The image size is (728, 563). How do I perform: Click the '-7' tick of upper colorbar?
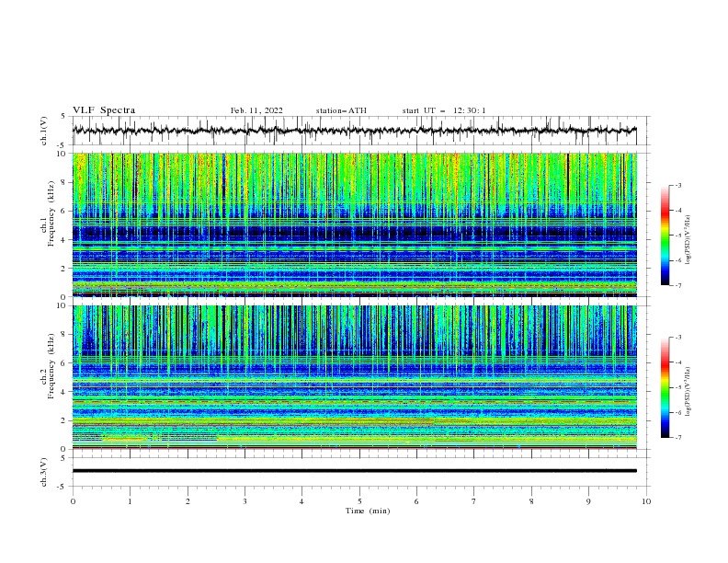pyautogui.click(x=677, y=285)
